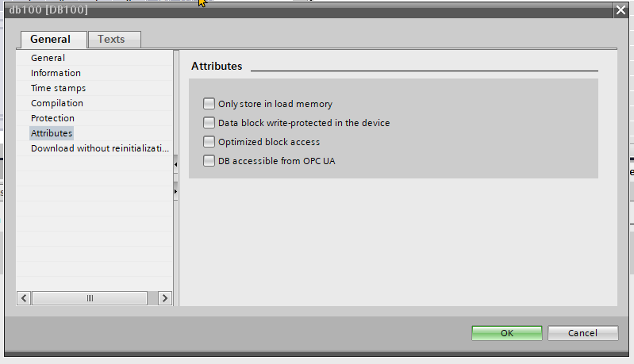Cancel the db100 properties dialog
This screenshot has width=634, height=364.
582,333
